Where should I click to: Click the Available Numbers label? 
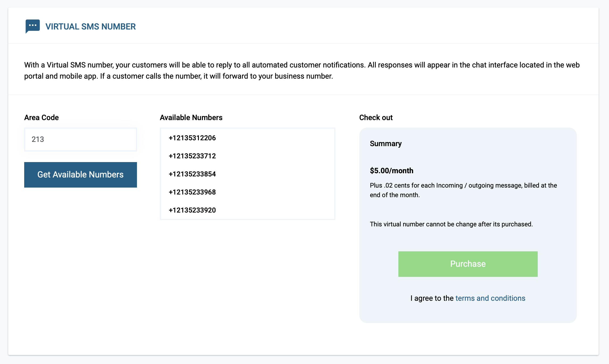pos(191,117)
